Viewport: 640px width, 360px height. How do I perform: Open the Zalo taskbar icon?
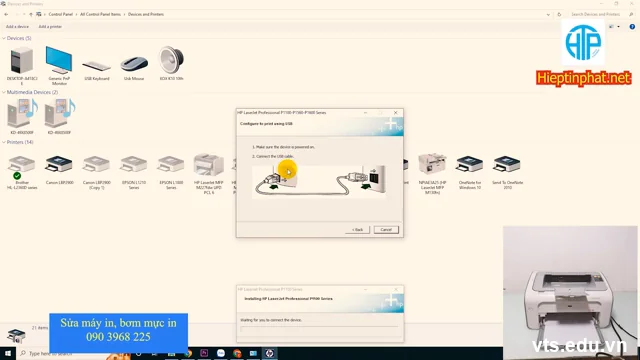[x=221, y=353]
